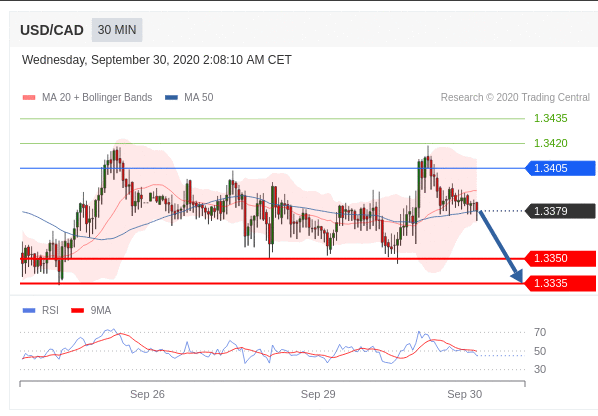Click the Research Trading Central copyright text
The image size is (598, 416).
(x=515, y=98)
